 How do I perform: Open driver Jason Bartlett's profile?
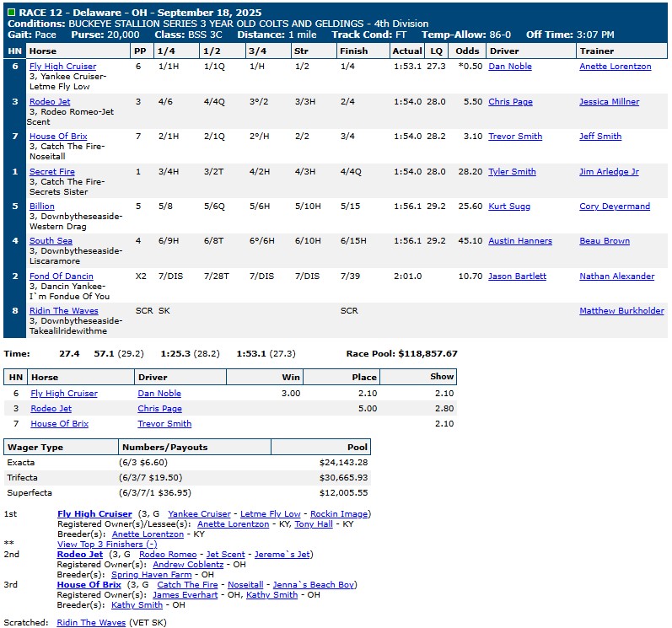517,276
